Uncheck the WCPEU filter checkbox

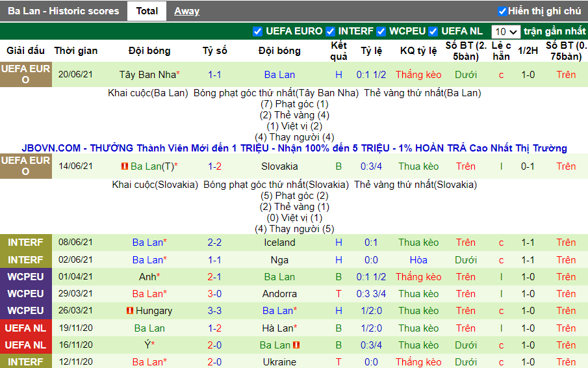click(x=381, y=31)
